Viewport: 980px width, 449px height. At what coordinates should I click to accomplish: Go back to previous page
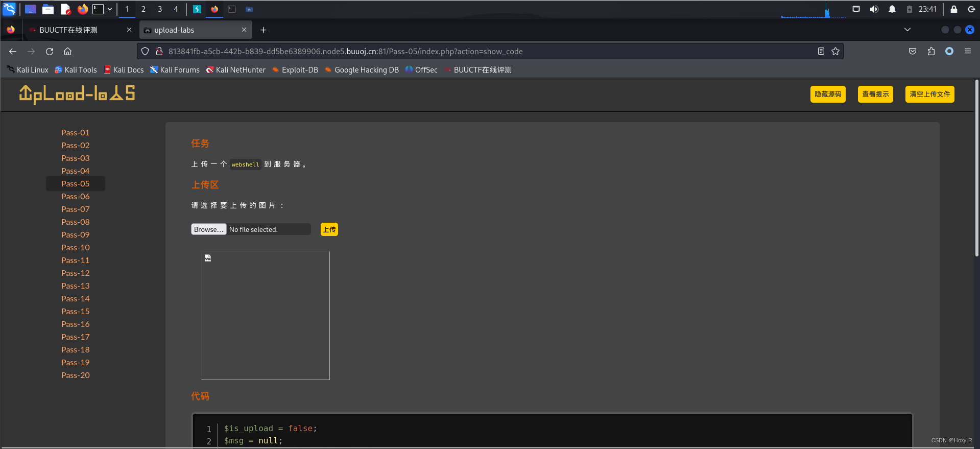tap(13, 51)
